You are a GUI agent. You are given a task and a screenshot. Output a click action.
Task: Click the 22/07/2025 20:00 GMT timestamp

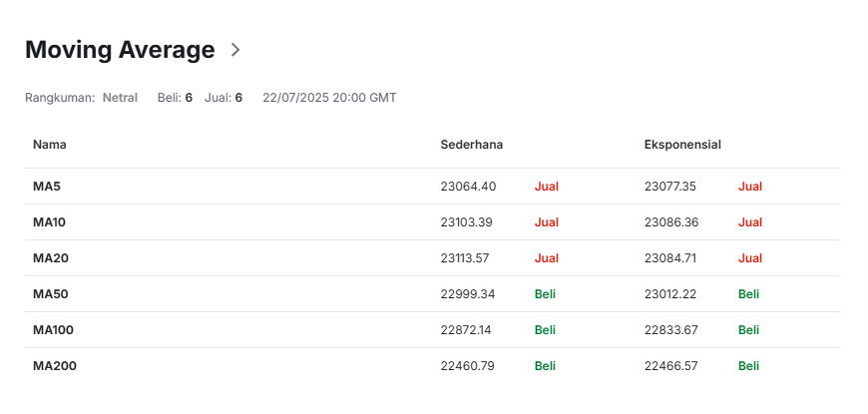329,98
